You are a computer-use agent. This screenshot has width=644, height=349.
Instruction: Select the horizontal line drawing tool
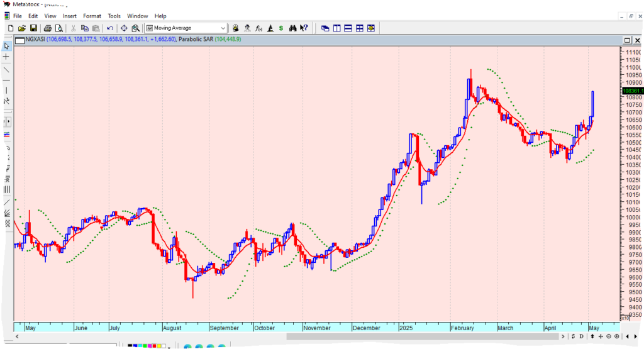click(6, 80)
